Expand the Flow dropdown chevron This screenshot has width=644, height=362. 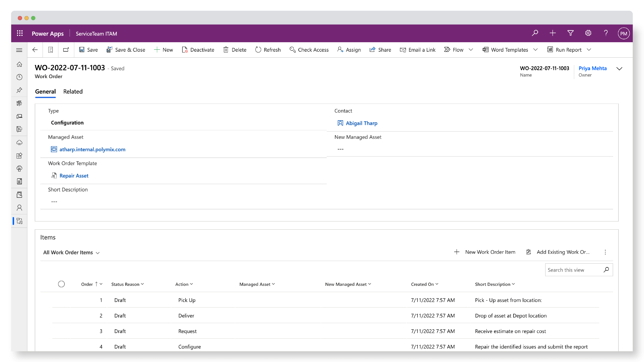[x=471, y=50]
